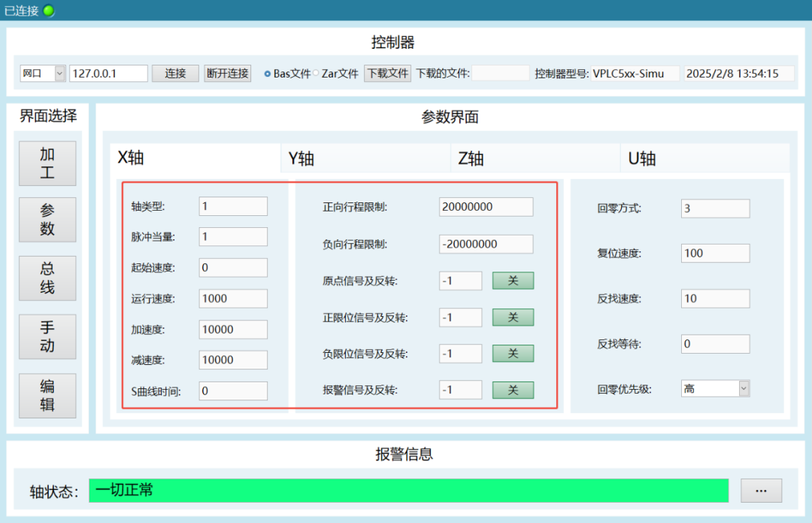Click the 负向行程限制 input field
Viewport: 812px width, 523px height.
[486, 244]
